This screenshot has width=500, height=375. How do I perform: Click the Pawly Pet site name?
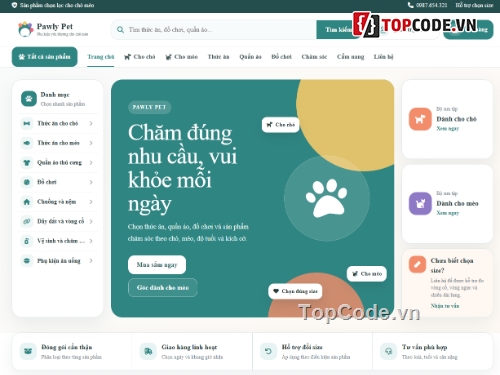pyautogui.click(x=55, y=26)
